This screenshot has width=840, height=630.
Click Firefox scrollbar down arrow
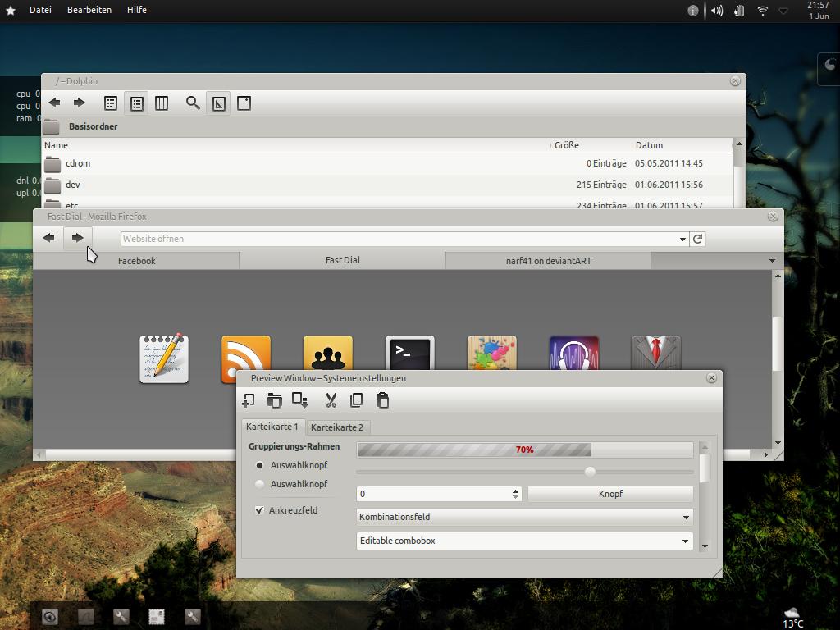pos(778,443)
